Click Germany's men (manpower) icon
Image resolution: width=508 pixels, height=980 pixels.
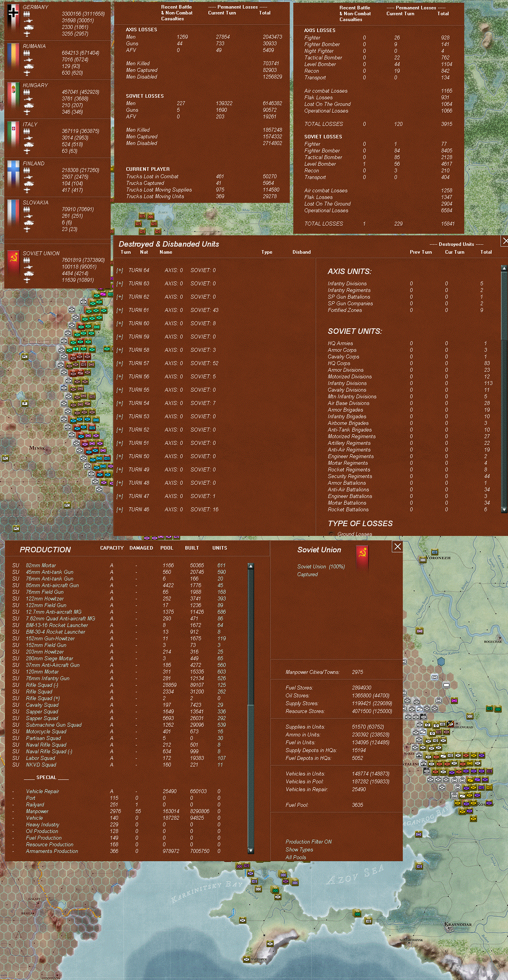pos(27,14)
